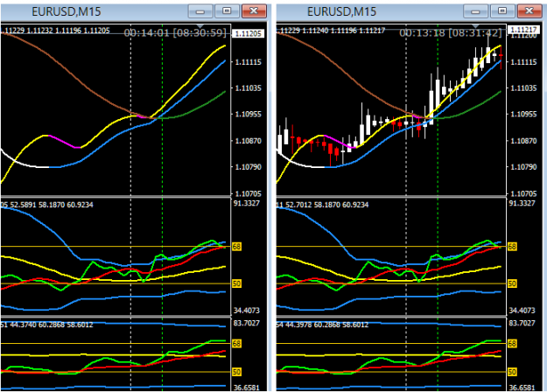
Task: Click the 00:14:01 [08:30:59] candle timer
Action: point(175,32)
